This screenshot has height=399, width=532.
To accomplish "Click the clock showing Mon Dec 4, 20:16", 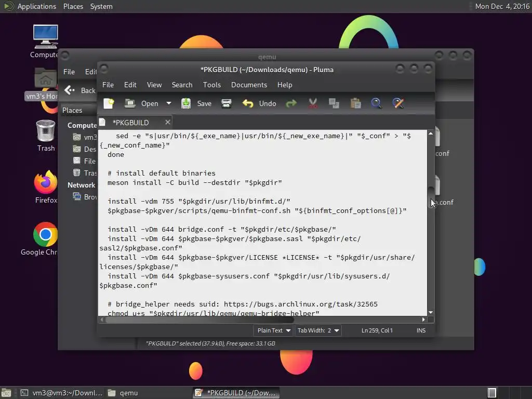I will 502,6.
